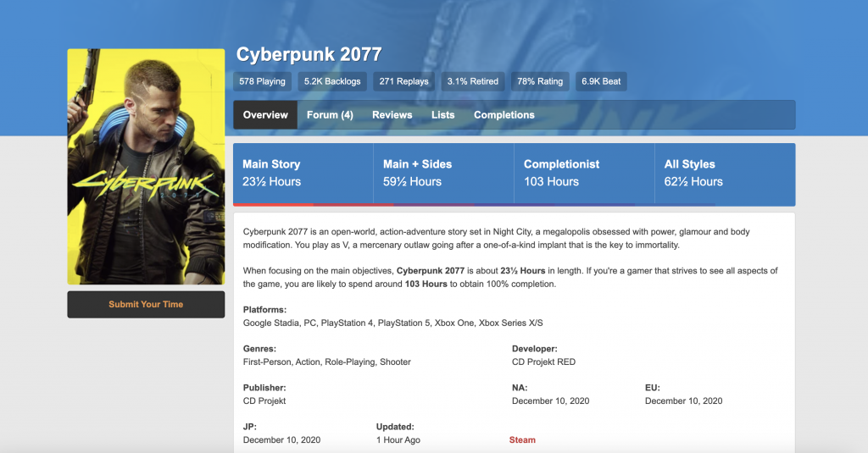Click the 578 Playing stat badge

tap(262, 81)
